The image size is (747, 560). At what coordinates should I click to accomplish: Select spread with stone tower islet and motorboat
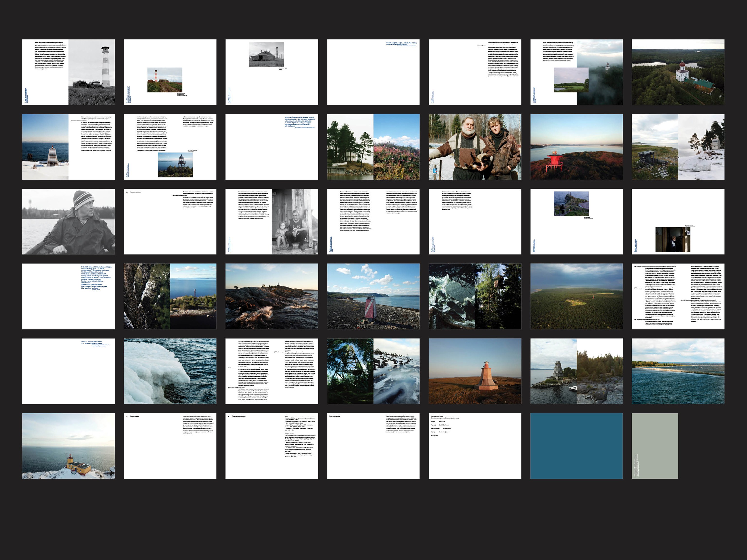[577, 371]
